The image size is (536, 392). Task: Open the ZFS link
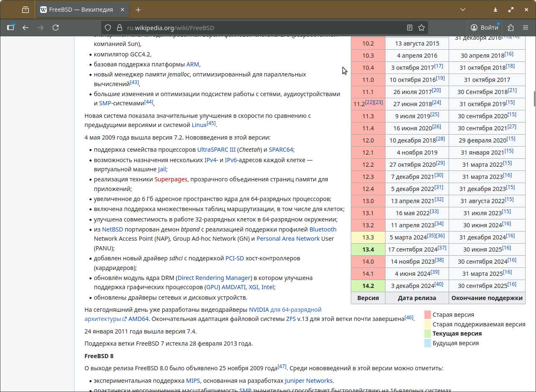(x=291, y=319)
